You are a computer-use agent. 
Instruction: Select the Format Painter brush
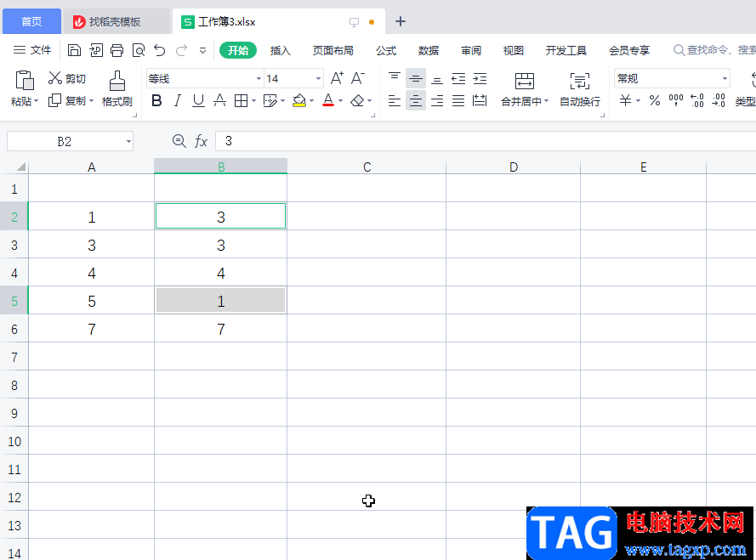(117, 81)
